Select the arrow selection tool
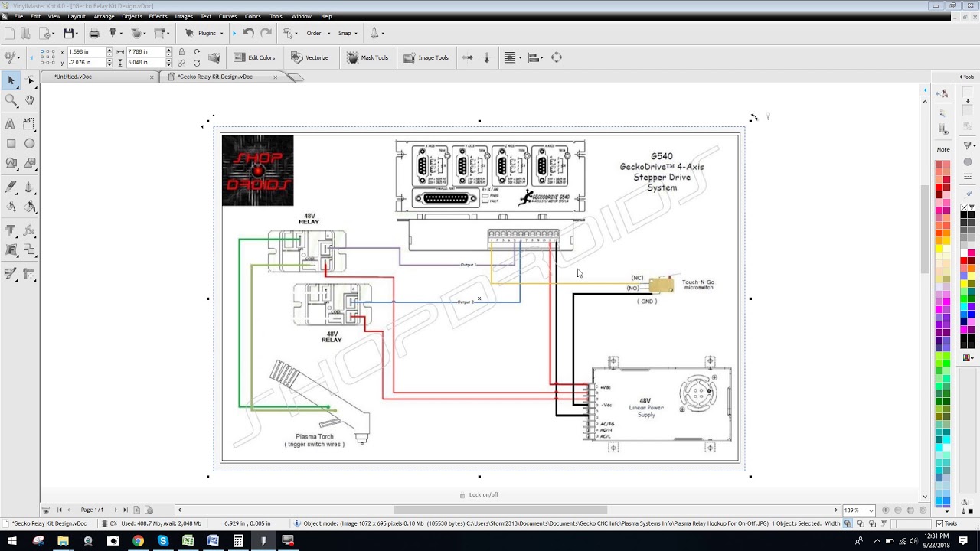 coord(11,80)
